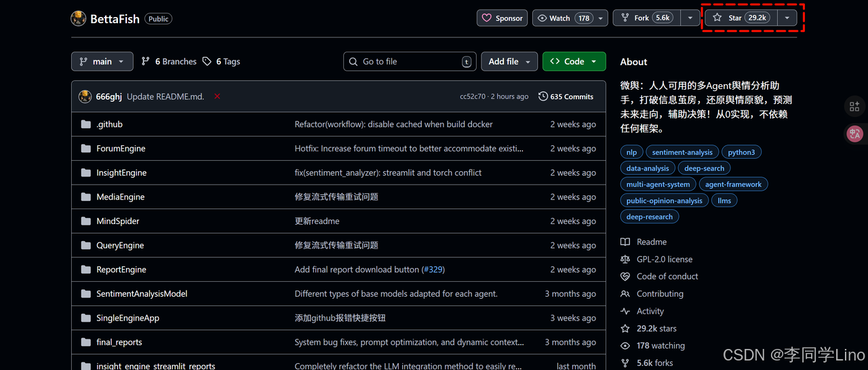View the 635 Commits history
This screenshot has width=868, height=370.
tap(566, 96)
